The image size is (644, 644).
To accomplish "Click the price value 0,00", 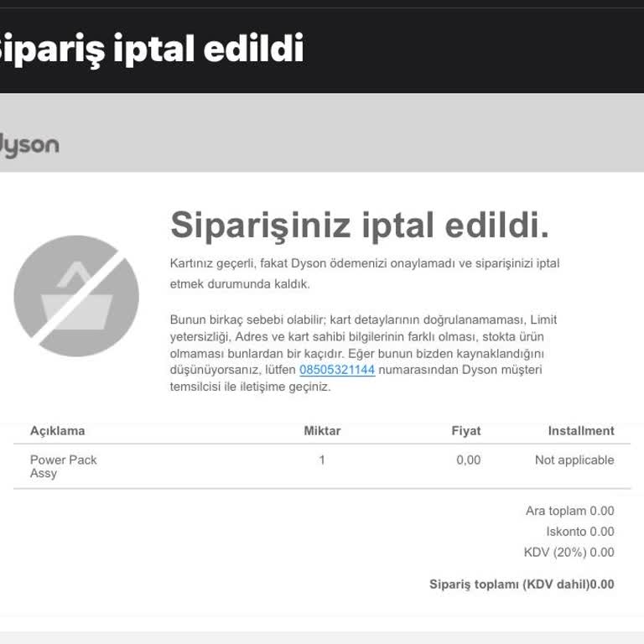I will pos(468,460).
